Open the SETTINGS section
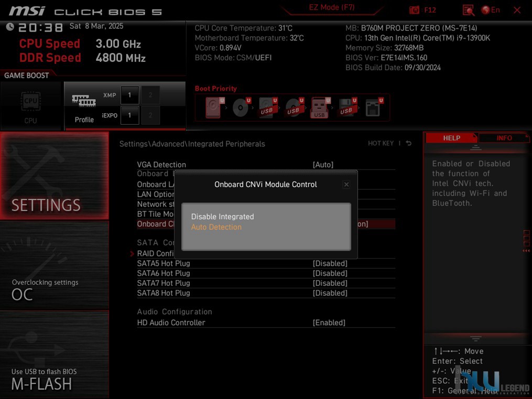 point(55,176)
